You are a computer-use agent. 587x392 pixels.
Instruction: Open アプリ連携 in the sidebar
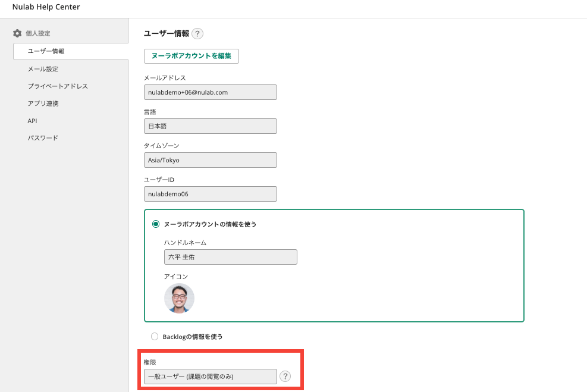coord(43,104)
